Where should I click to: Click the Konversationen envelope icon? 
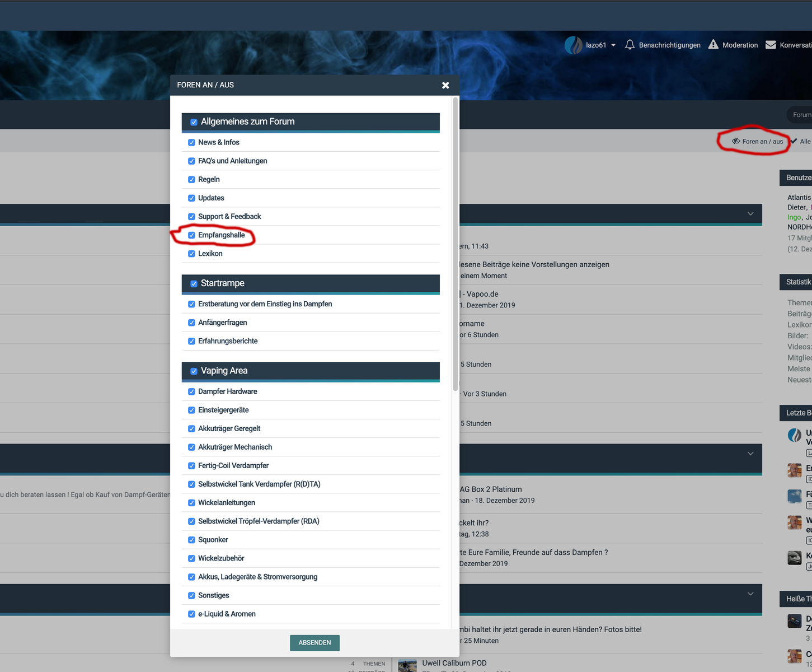click(771, 45)
